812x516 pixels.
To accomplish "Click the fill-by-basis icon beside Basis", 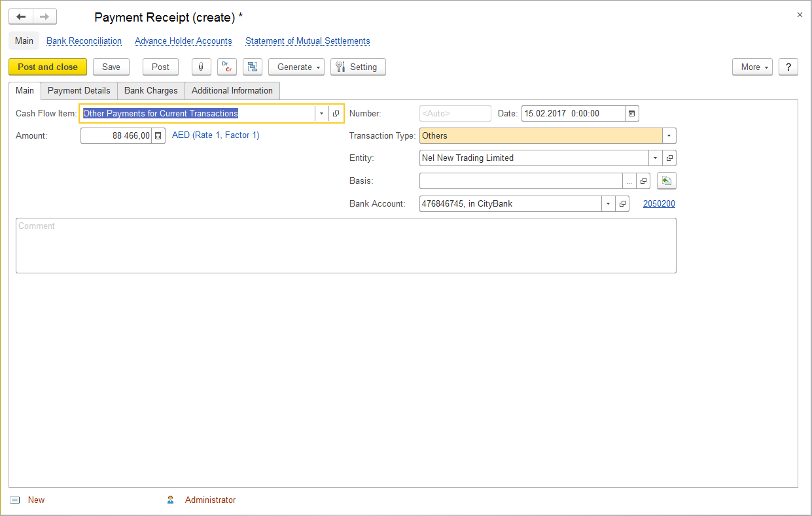I will [666, 181].
